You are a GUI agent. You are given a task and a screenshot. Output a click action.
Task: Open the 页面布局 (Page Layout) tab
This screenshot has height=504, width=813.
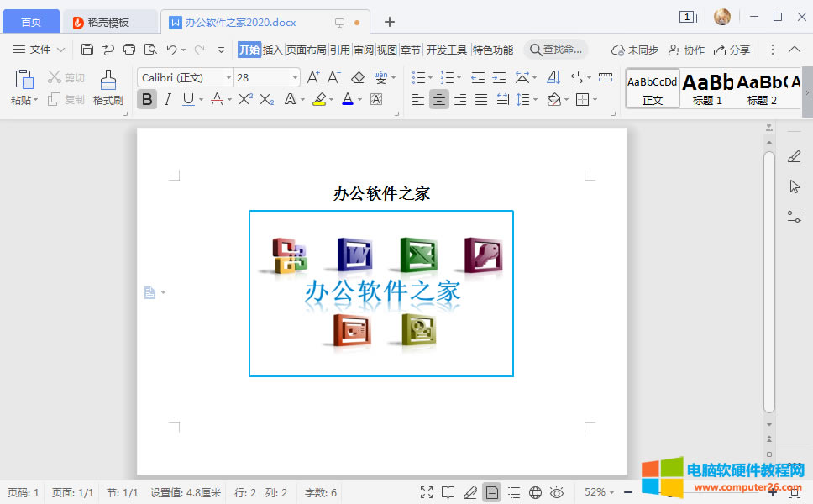[306, 50]
